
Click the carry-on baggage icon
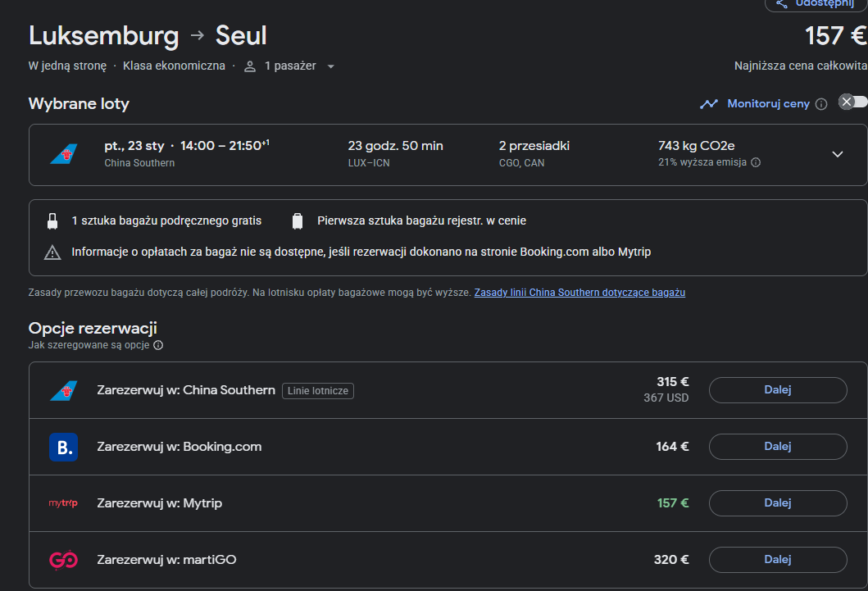coord(52,220)
